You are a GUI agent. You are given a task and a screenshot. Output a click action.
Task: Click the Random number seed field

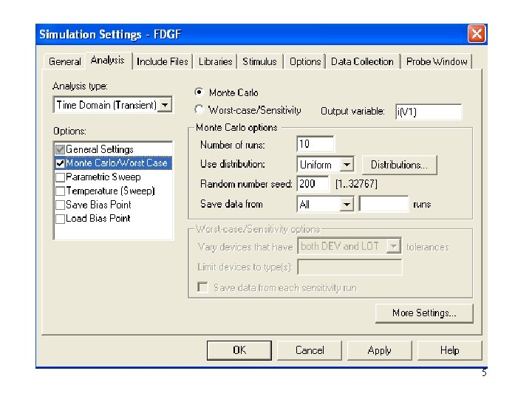313,184
